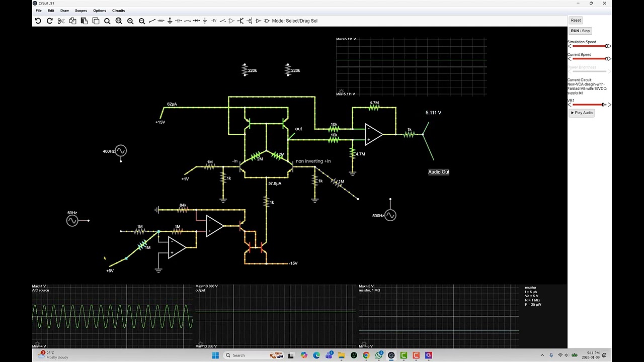Select the Switch tool in toolbar

point(222,21)
